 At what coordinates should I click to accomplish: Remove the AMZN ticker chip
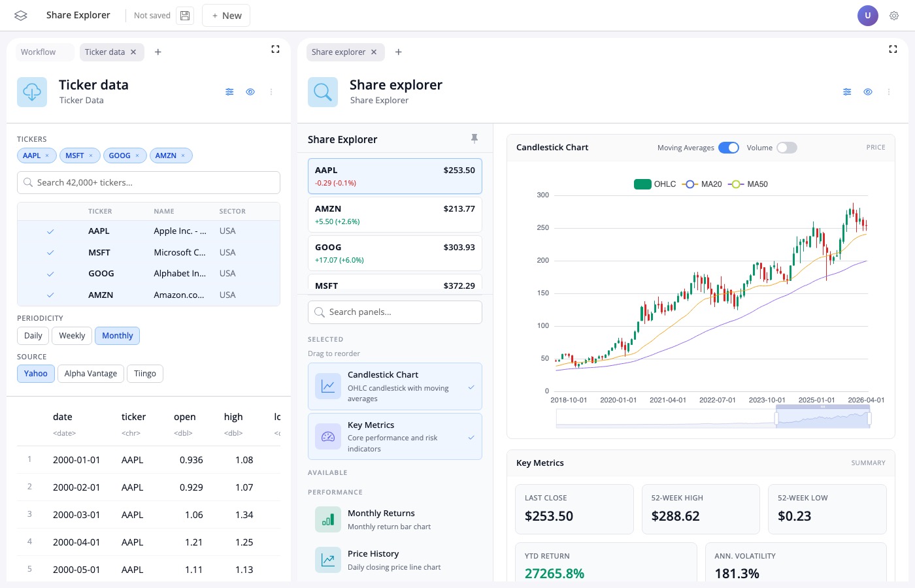(183, 155)
